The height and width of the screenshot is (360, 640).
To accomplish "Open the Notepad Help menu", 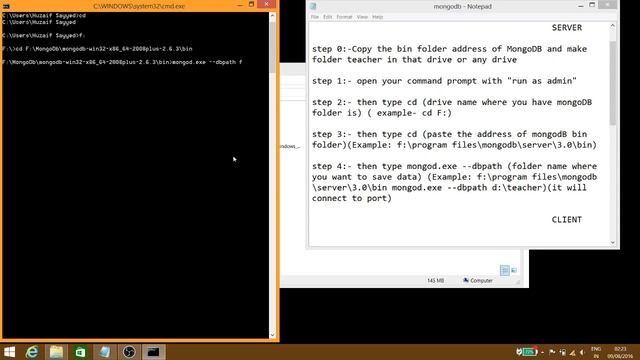I will 378,17.
